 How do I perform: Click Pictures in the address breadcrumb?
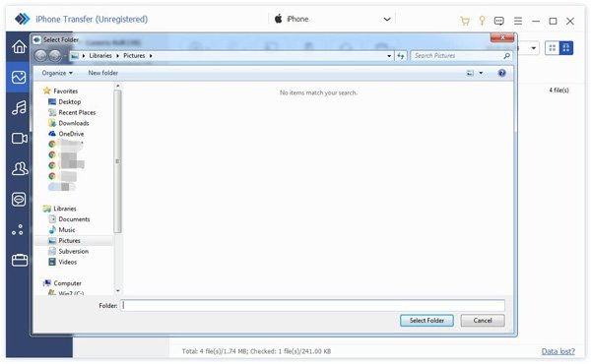[x=134, y=56]
